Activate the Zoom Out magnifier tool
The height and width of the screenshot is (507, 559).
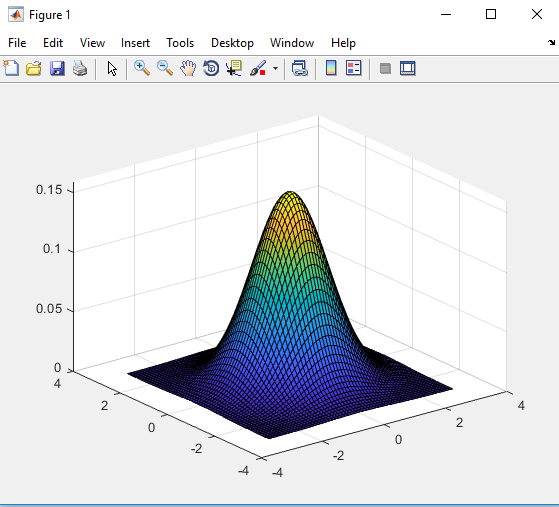click(165, 68)
